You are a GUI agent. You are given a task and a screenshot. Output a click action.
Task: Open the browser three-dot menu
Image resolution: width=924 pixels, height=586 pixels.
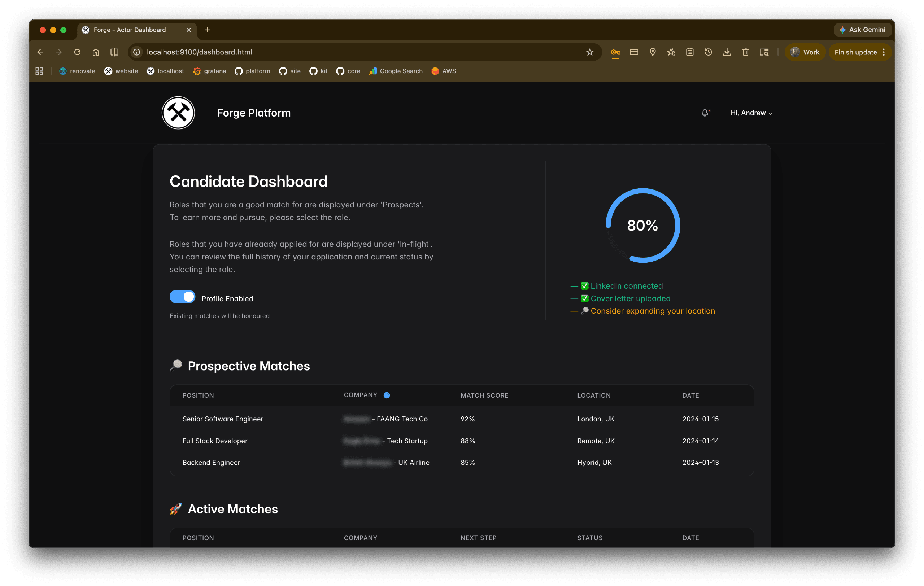(x=884, y=52)
